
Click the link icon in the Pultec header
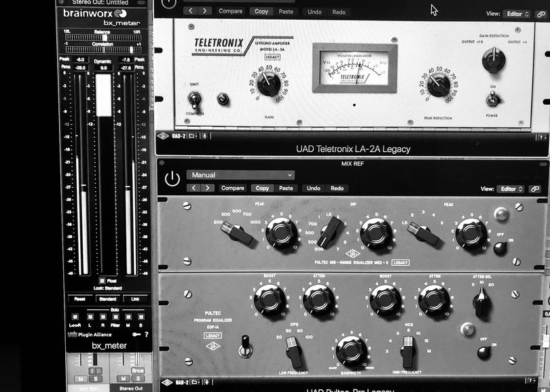pyautogui.click(x=535, y=189)
